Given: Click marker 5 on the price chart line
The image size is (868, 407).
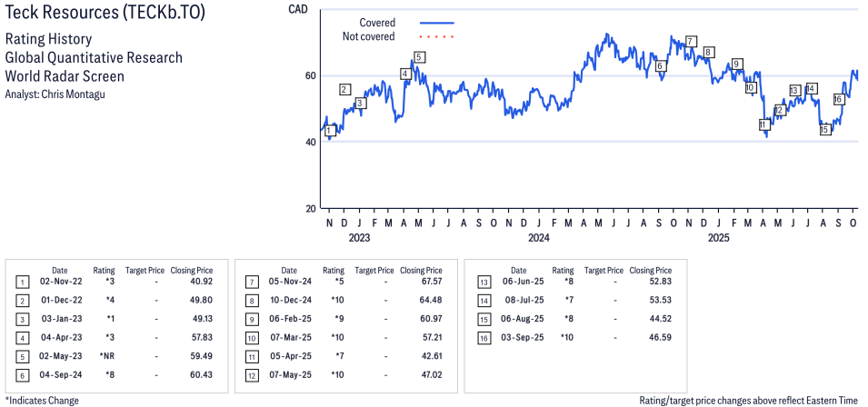Looking at the screenshot, I should (418, 57).
